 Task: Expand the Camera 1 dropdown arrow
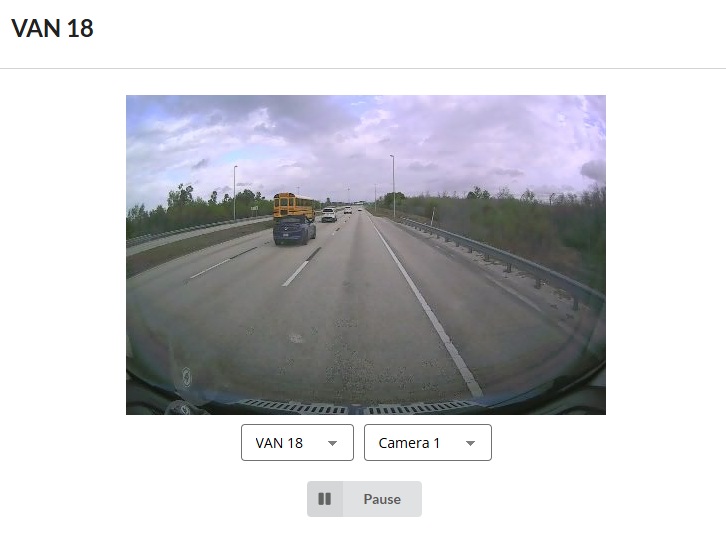(470, 443)
